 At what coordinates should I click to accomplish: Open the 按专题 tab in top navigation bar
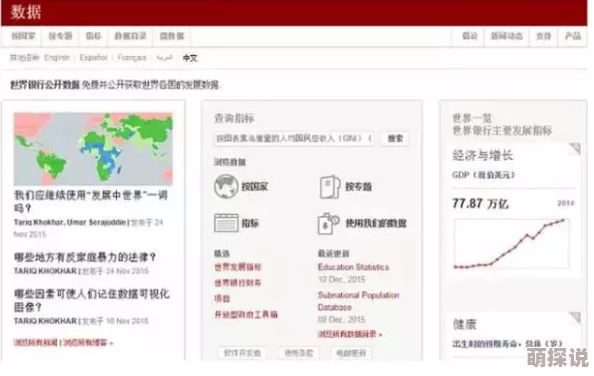[60, 36]
